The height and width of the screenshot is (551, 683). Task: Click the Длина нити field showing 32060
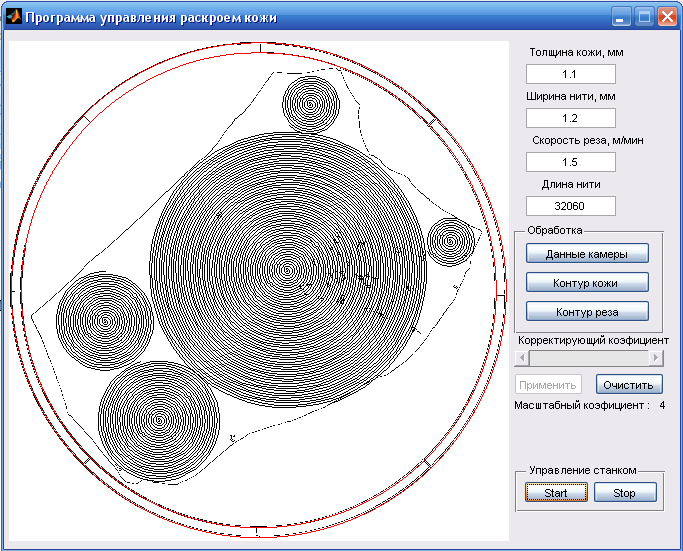pyautogui.click(x=570, y=206)
